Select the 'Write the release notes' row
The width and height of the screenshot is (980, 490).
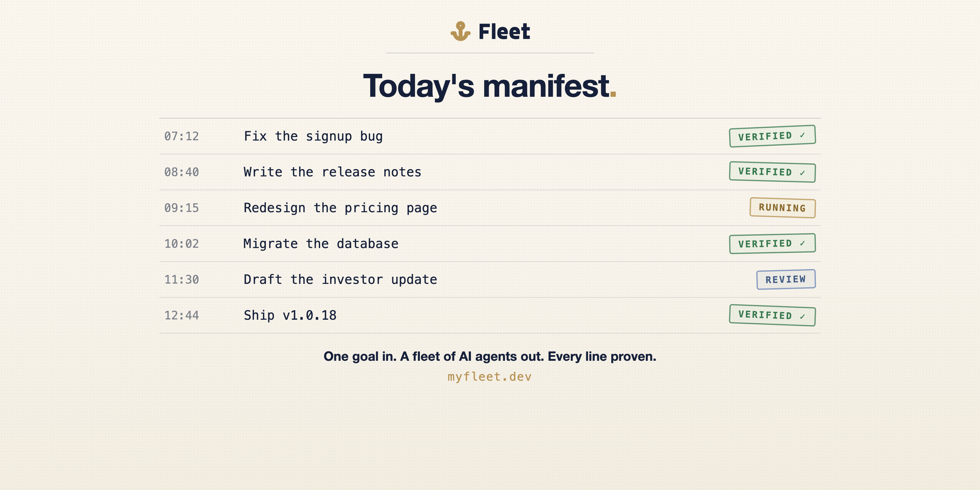point(490,172)
